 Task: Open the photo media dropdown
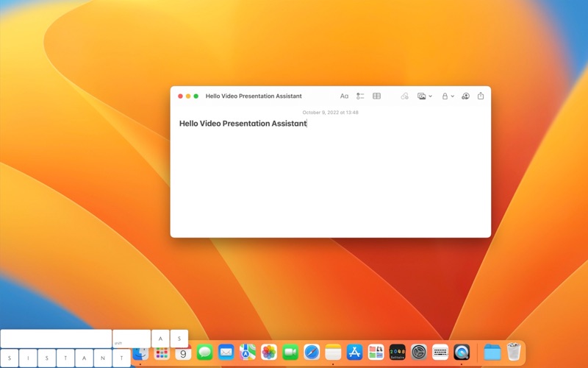(x=425, y=96)
